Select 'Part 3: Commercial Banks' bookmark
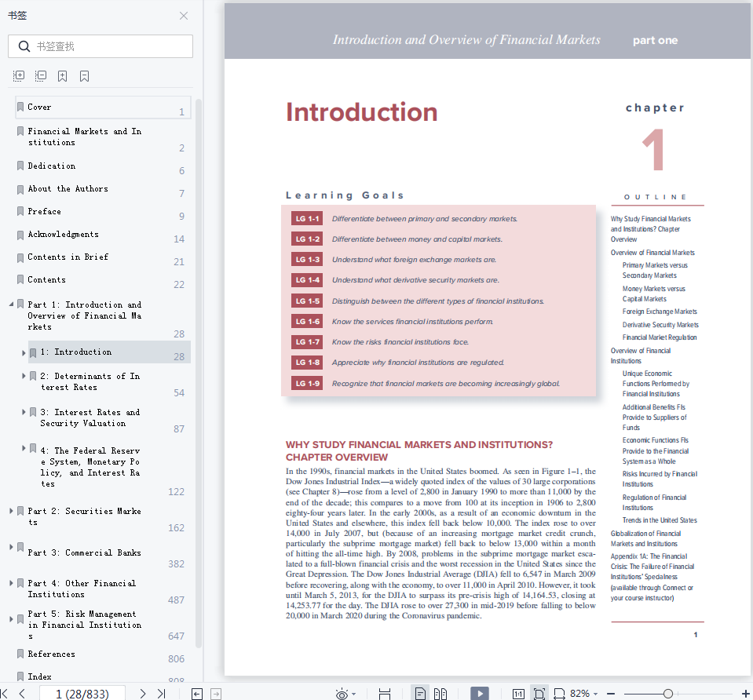753x700 pixels. coord(84,552)
